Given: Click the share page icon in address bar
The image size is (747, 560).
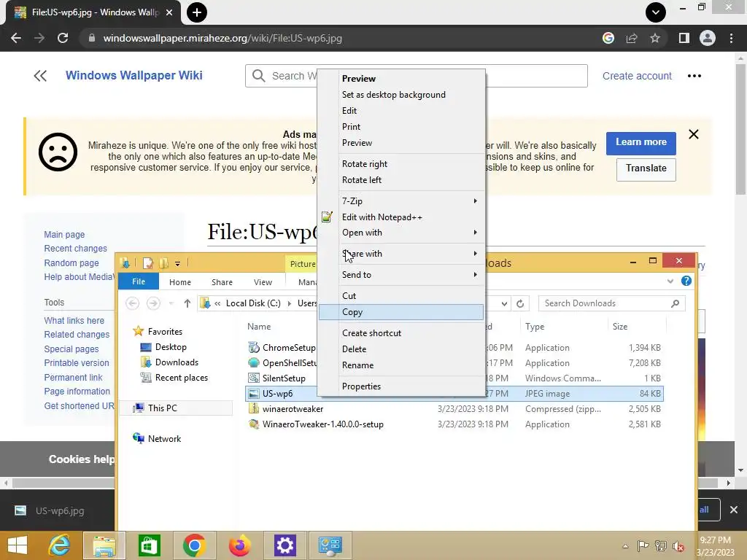Looking at the screenshot, I should click(632, 38).
